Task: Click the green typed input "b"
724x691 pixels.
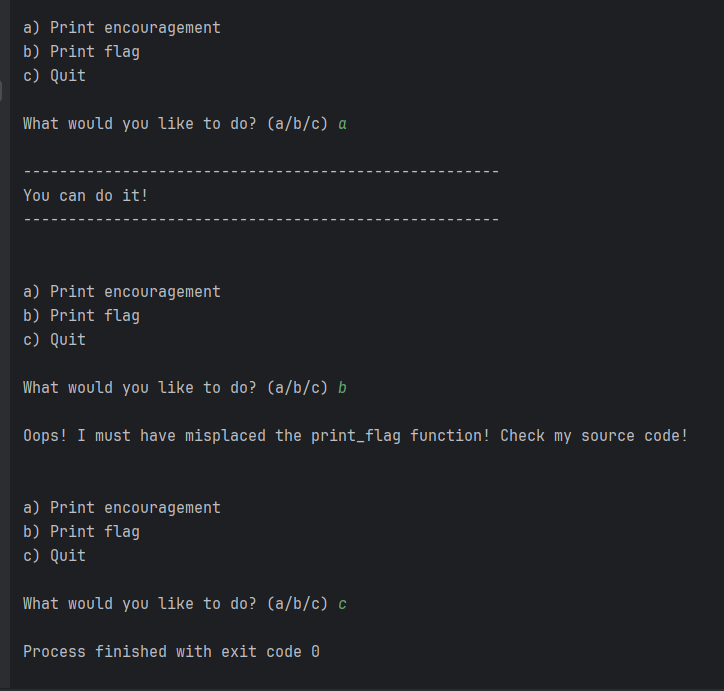Action: (343, 388)
